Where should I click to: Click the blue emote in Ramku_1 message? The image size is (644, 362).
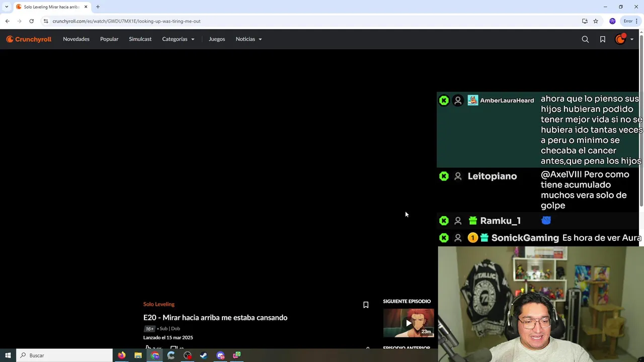pyautogui.click(x=546, y=220)
